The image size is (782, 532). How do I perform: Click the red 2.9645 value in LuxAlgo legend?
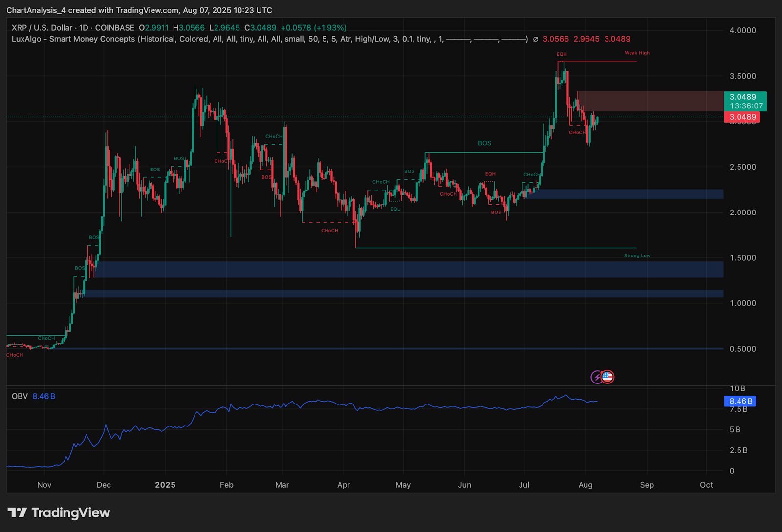point(586,39)
